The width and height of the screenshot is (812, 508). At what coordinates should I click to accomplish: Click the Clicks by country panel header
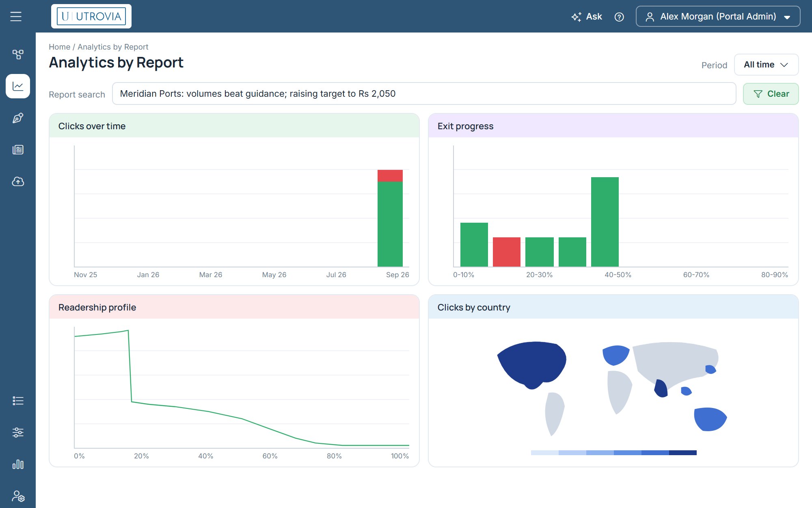[613, 307]
